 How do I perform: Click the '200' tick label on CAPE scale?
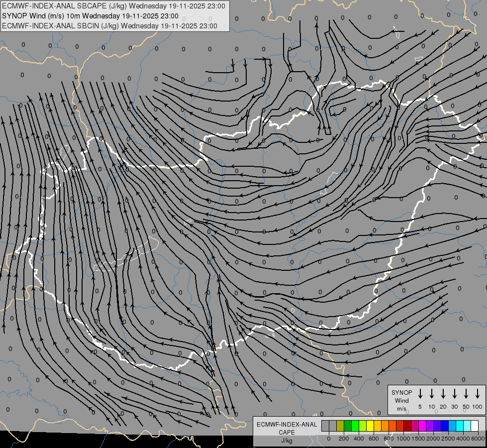(x=344, y=439)
